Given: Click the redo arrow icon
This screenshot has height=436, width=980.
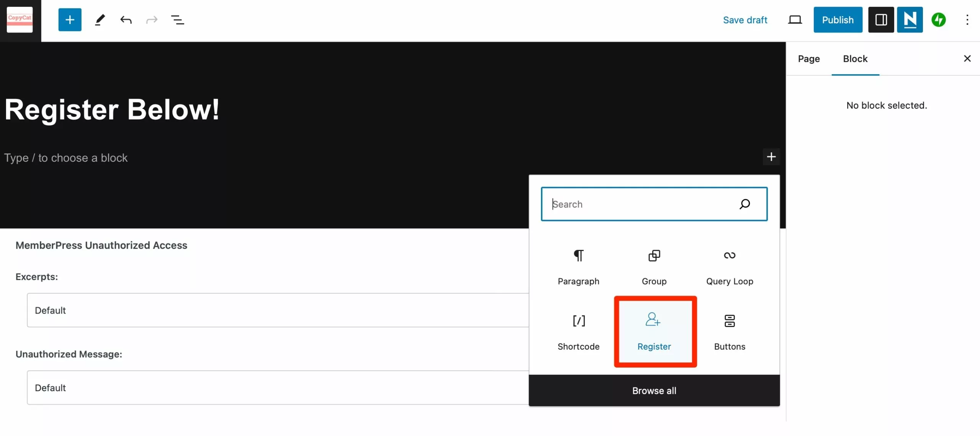Looking at the screenshot, I should [x=152, y=19].
